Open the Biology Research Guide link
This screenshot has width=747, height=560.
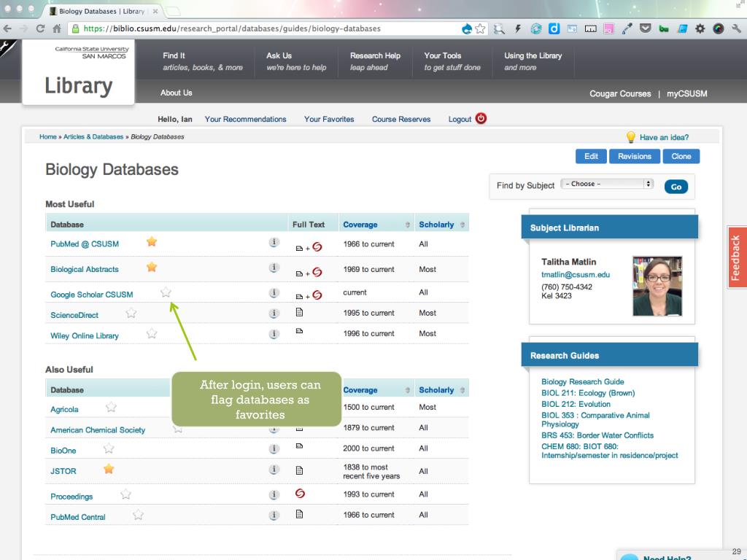coord(582,381)
